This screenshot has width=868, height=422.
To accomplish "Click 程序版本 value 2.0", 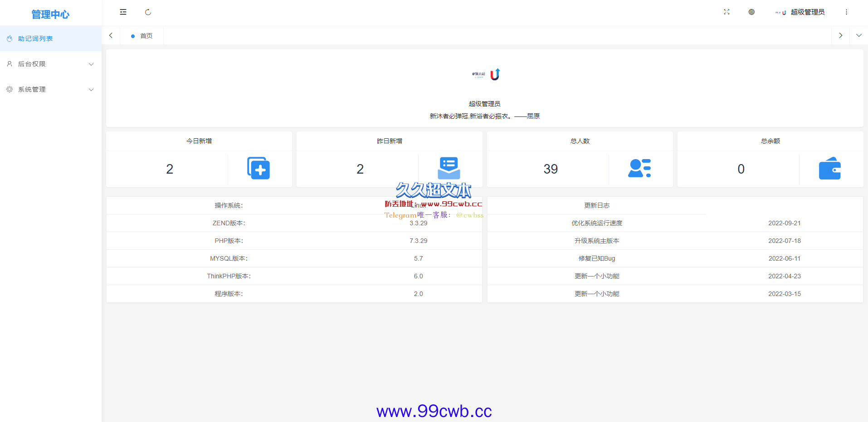I will point(418,294).
